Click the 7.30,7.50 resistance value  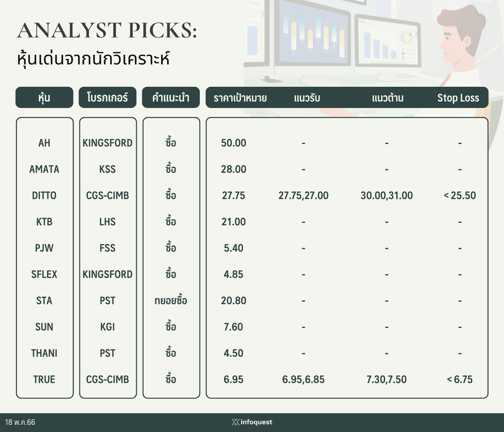point(386,379)
